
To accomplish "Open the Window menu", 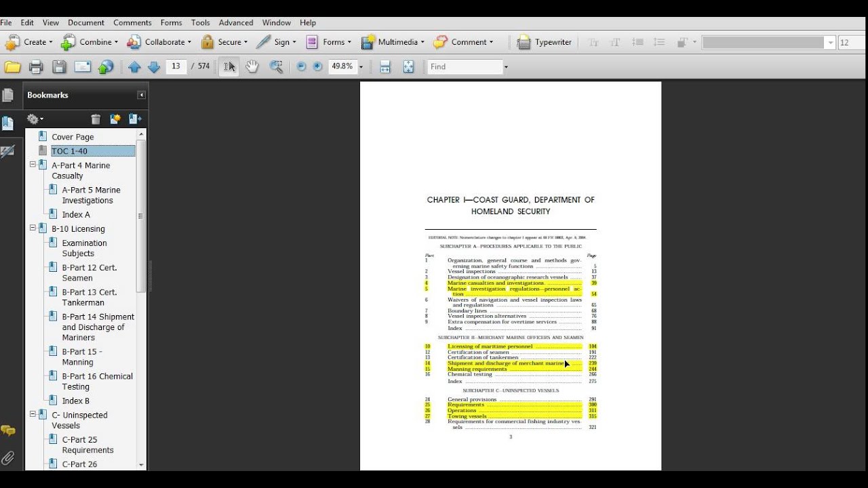I will [x=277, y=22].
